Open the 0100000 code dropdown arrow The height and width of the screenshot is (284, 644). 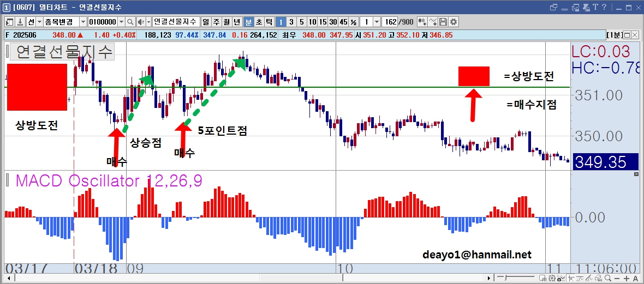coord(122,22)
